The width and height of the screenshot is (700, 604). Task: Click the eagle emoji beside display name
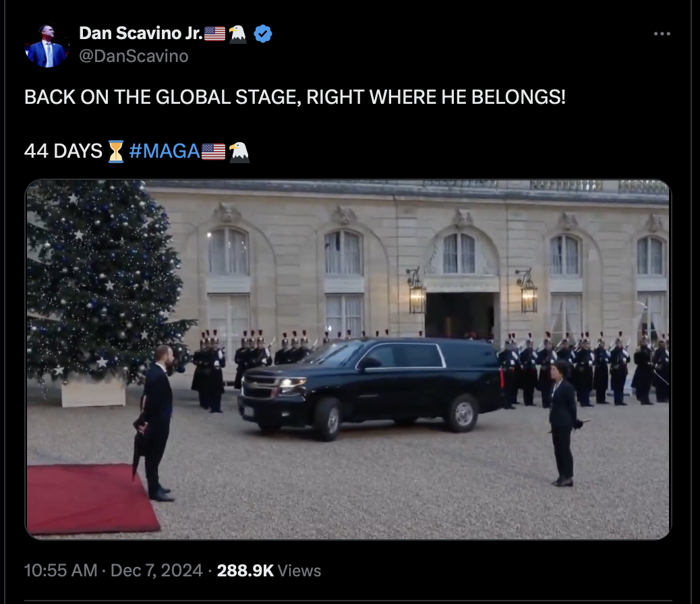(x=237, y=34)
